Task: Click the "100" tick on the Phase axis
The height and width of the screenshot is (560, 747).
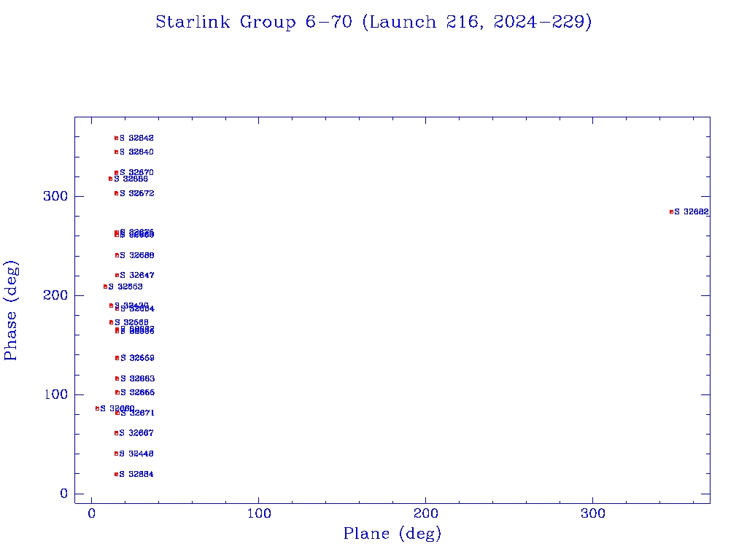Action: 55,394
